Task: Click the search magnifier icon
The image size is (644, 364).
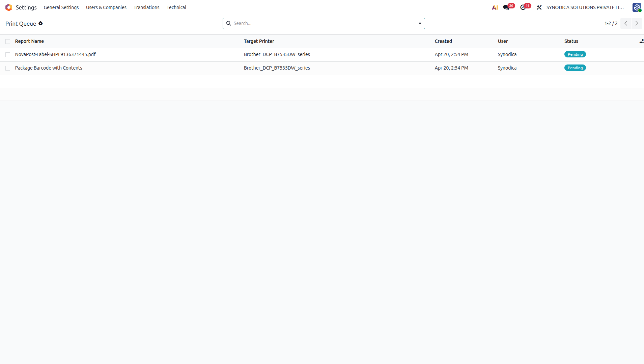Action: (228, 23)
